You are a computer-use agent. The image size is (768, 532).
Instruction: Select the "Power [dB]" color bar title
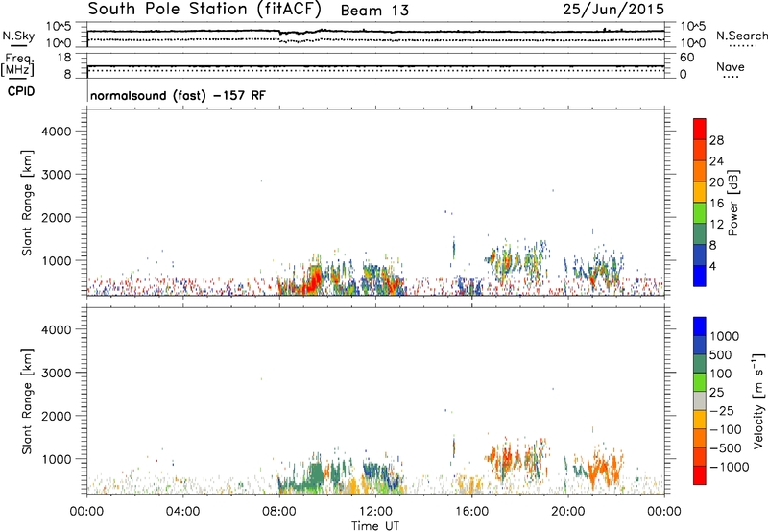pyautogui.click(x=733, y=203)
